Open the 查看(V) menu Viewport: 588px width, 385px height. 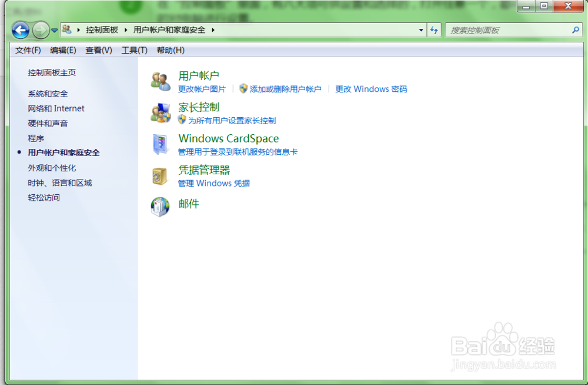point(99,50)
